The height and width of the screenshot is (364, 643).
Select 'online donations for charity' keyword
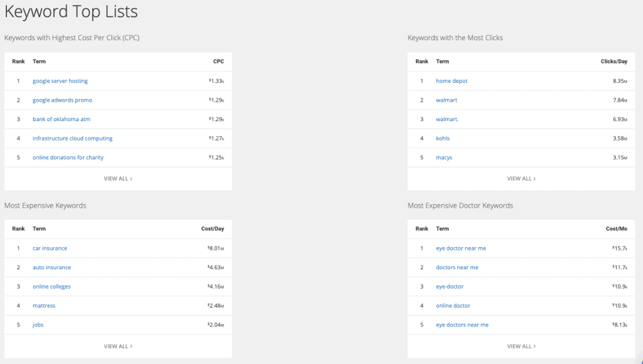click(68, 158)
